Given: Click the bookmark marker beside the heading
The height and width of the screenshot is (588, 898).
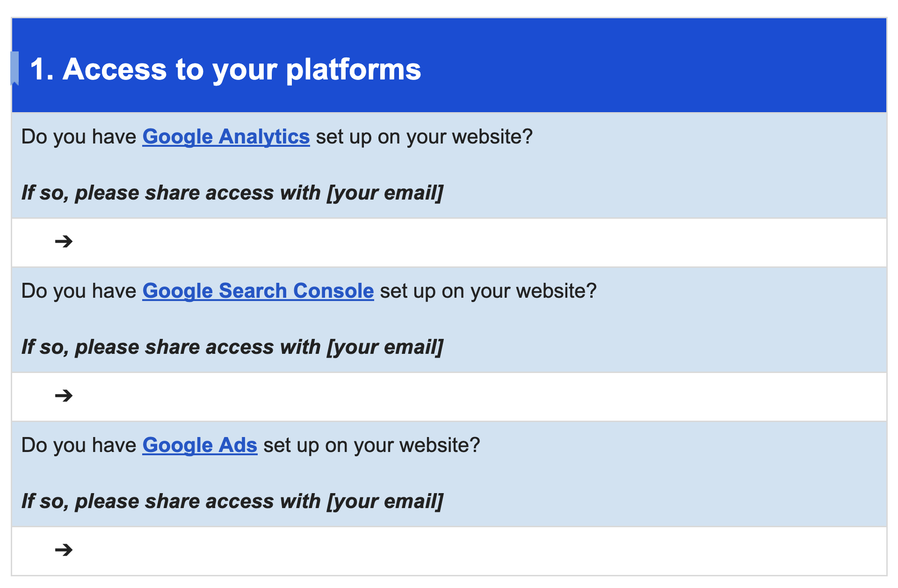Looking at the screenshot, I should 14,68.
